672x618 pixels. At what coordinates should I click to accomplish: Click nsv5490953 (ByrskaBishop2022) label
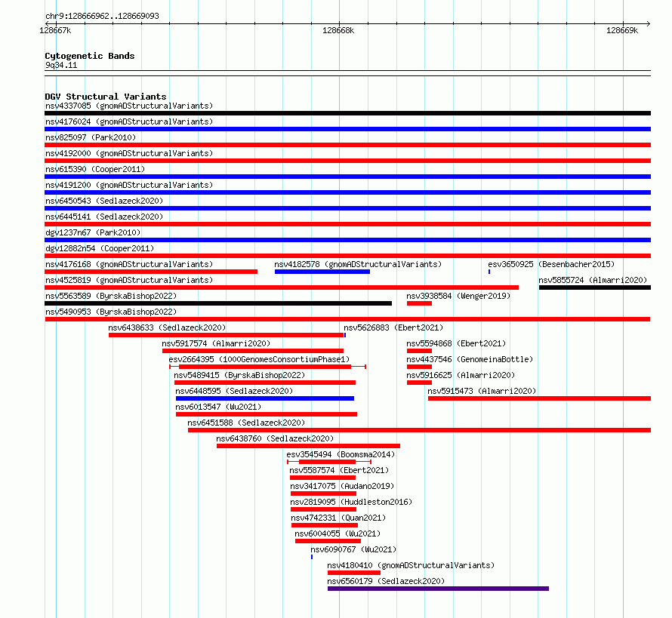click(111, 312)
